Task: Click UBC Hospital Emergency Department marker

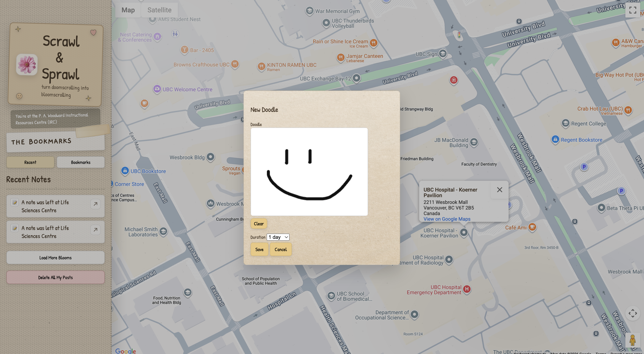Action: (467, 289)
